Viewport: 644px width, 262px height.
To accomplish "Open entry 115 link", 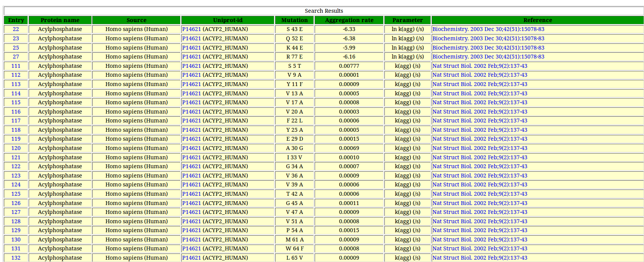I will point(16,102).
